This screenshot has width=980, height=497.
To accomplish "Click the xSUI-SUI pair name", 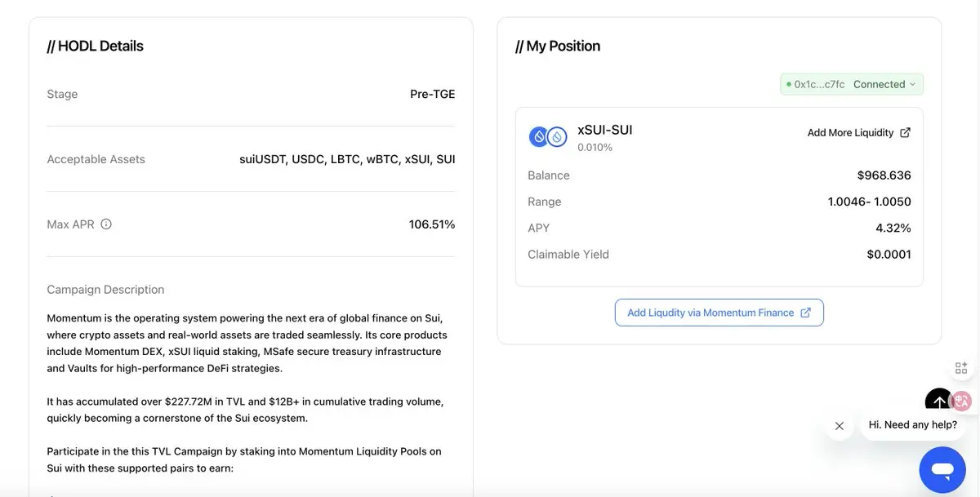I will (604, 130).
